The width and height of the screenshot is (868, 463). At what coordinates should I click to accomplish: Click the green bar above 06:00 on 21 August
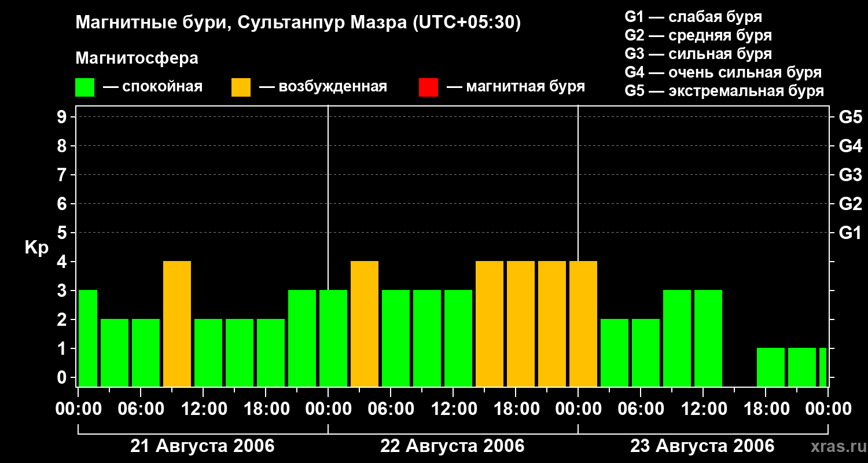pyautogui.click(x=146, y=353)
